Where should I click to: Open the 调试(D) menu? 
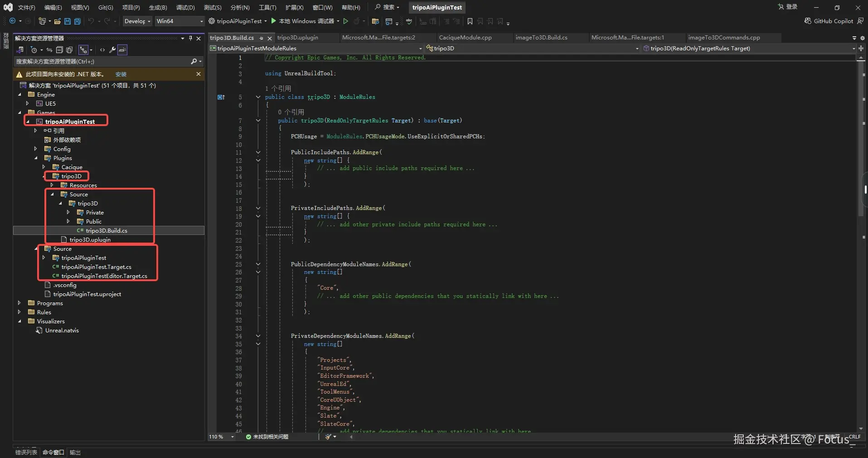point(185,7)
